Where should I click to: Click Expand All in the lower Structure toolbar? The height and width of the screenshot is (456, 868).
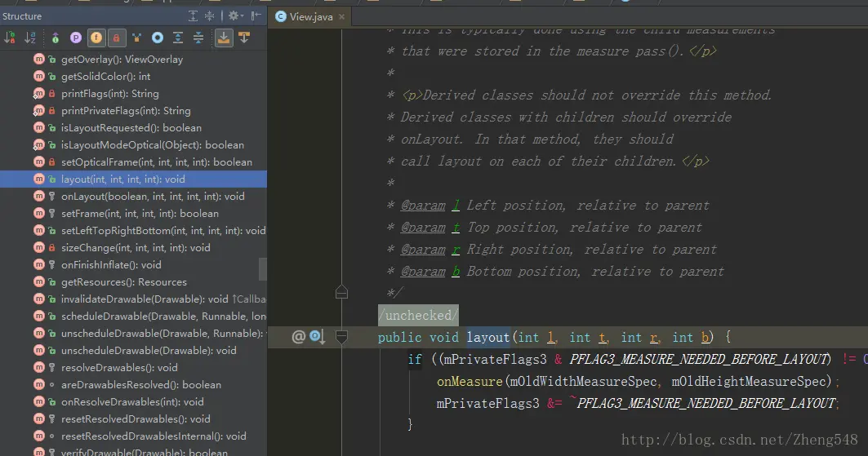coord(178,38)
